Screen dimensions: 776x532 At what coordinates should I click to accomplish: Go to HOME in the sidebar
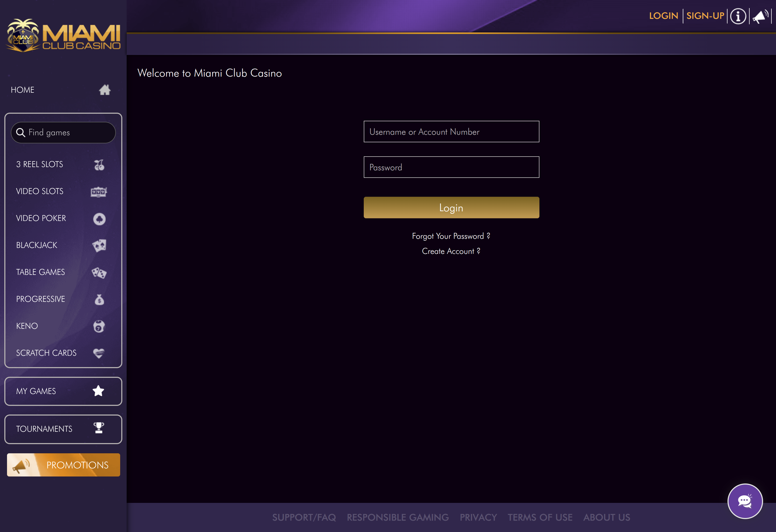22,90
